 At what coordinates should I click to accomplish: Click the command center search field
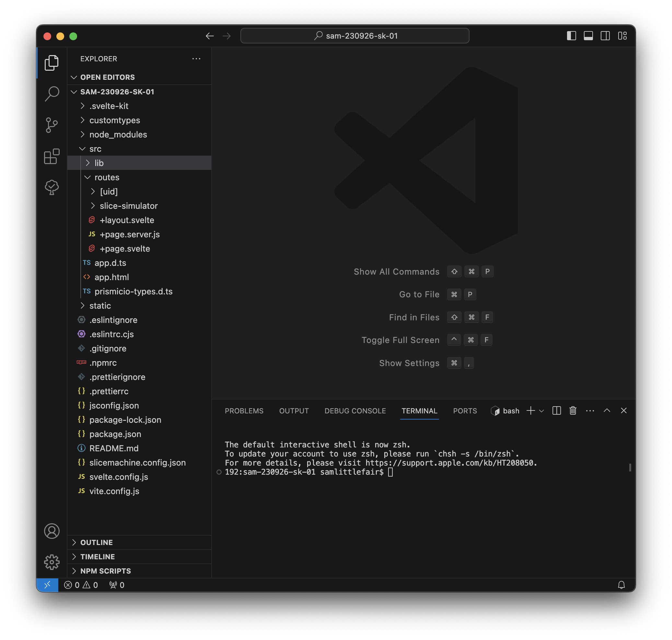tap(354, 36)
